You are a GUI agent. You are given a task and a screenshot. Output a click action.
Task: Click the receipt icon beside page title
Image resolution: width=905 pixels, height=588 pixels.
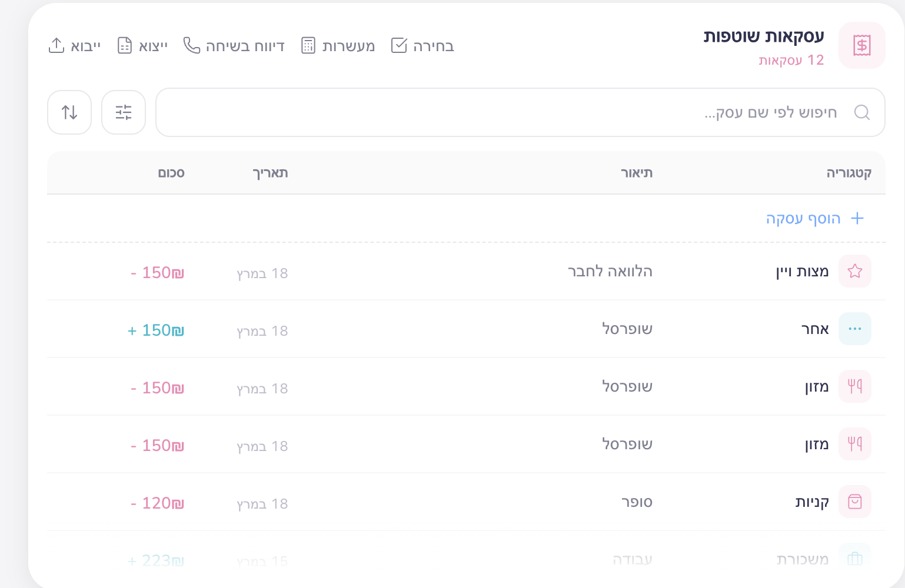pos(861,45)
